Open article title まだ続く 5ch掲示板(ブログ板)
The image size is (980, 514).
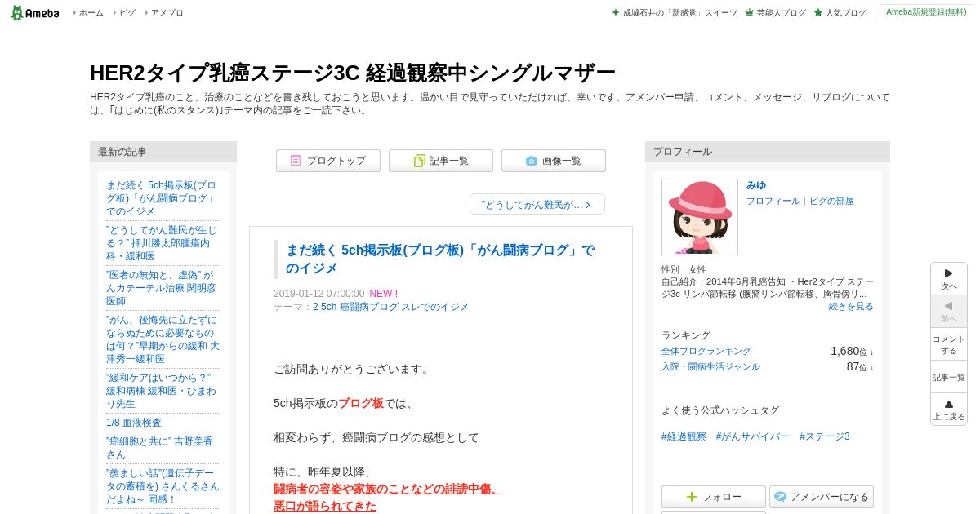coord(440,259)
